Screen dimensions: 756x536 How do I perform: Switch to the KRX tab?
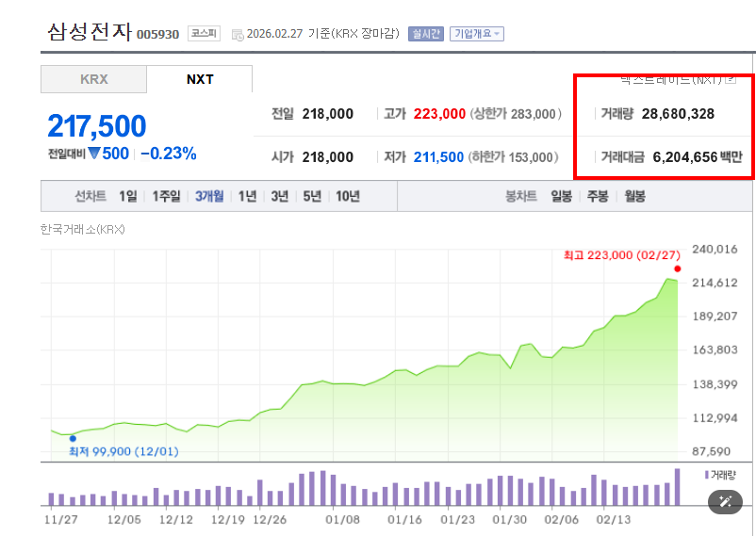pos(93,79)
